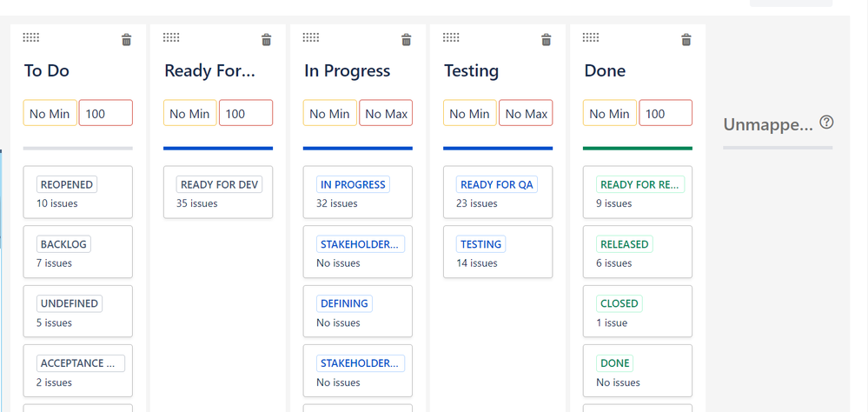Select the READY FOR QA status card

(x=498, y=192)
